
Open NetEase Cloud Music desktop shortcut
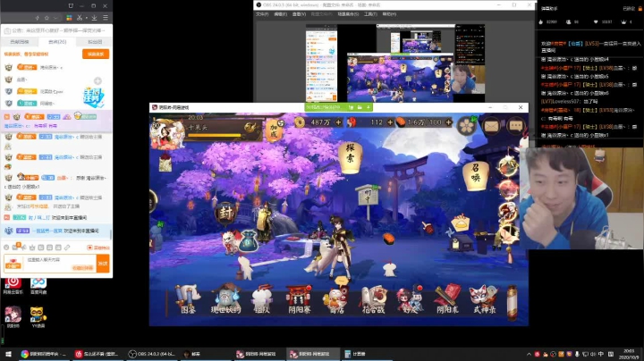(x=13, y=286)
